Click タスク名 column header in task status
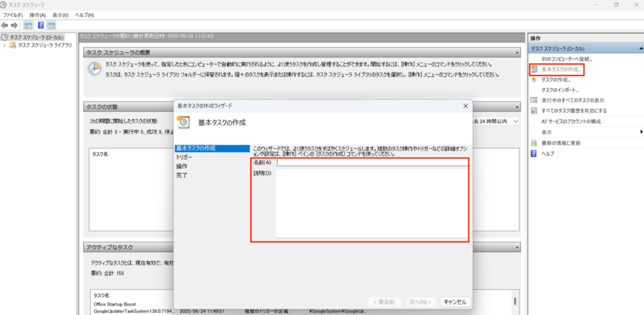The height and width of the screenshot is (315, 644). pos(100,155)
